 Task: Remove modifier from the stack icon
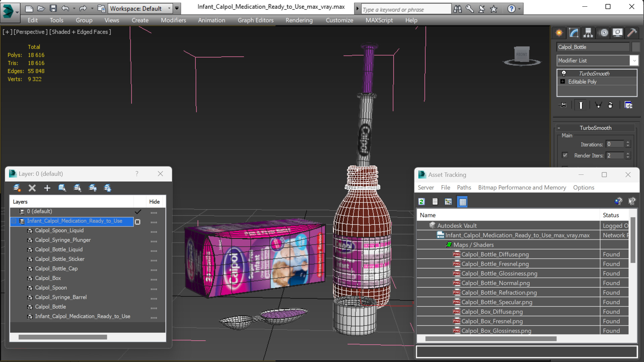(x=610, y=105)
